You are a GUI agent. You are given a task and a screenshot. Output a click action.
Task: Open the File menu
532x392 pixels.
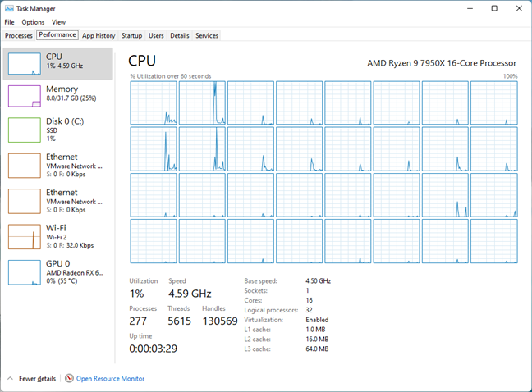[x=9, y=22]
